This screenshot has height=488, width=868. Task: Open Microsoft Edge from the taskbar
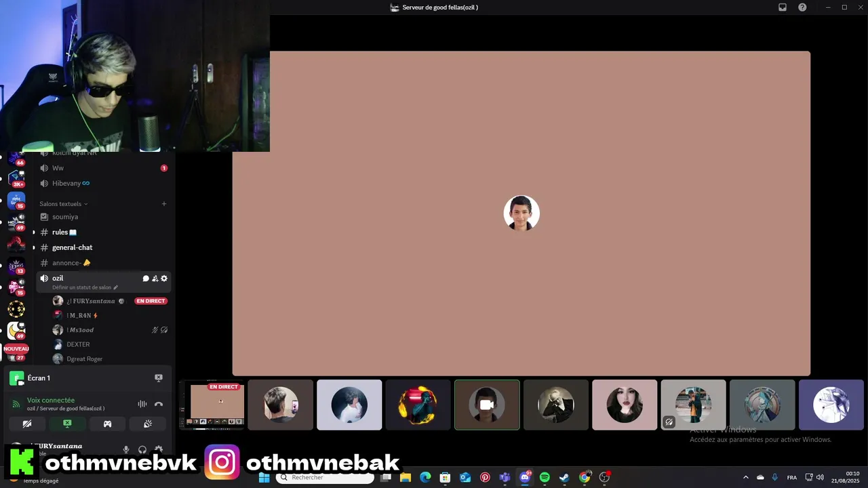click(425, 477)
